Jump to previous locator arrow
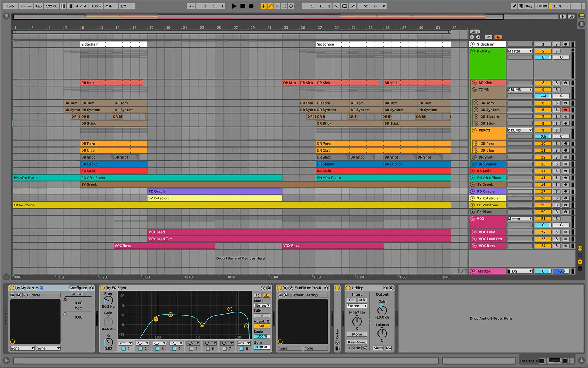Viewport: 588px width, 368px height. point(472,37)
